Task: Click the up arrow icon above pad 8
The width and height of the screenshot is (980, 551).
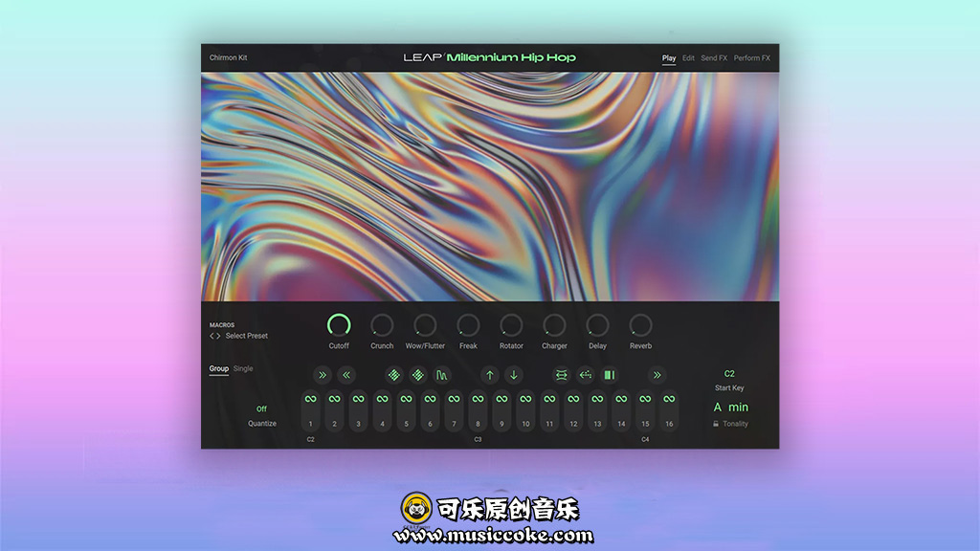Action: point(490,375)
